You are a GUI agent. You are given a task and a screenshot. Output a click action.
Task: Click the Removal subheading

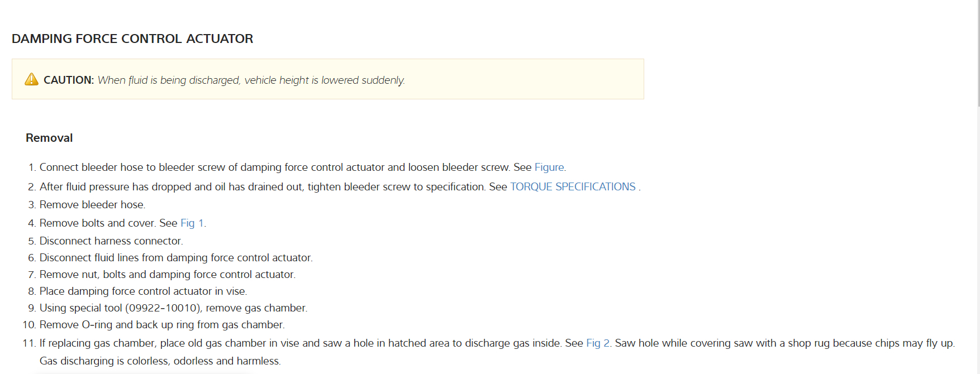click(49, 138)
